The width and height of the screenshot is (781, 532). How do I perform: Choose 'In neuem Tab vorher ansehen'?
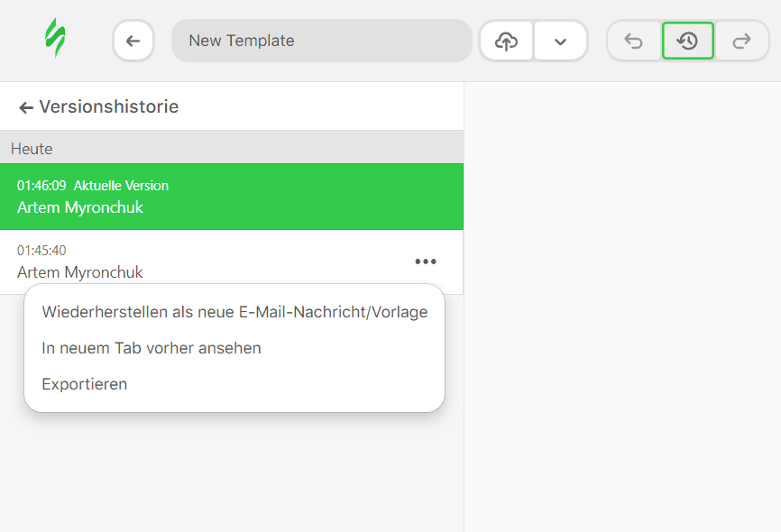tap(151, 348)
